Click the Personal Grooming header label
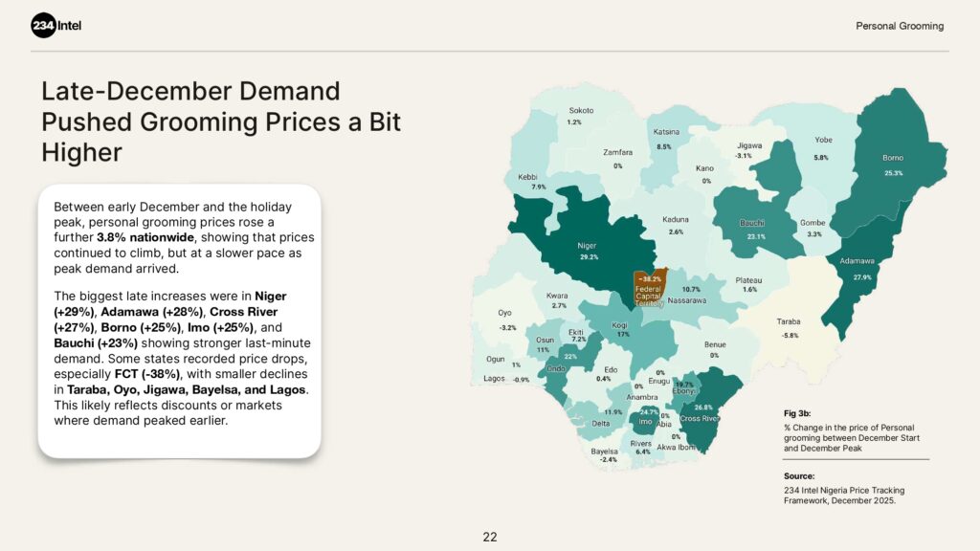 pos(899,26)
